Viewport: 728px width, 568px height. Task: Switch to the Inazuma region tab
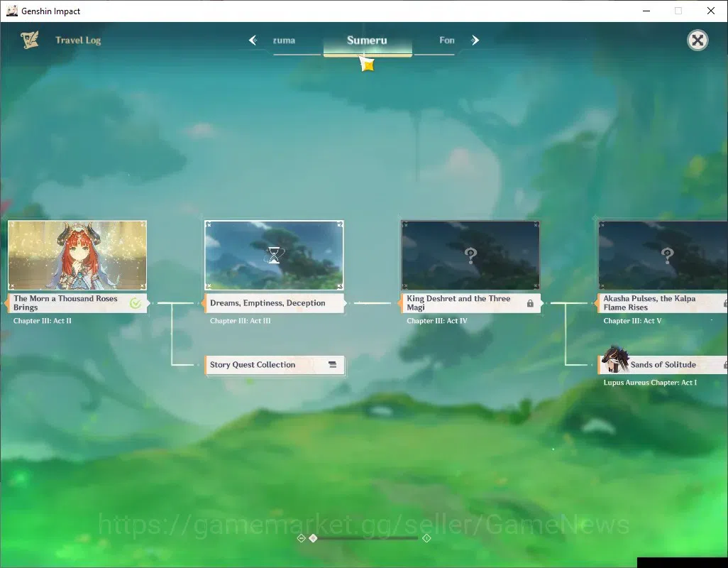click(x=284, y=40)
